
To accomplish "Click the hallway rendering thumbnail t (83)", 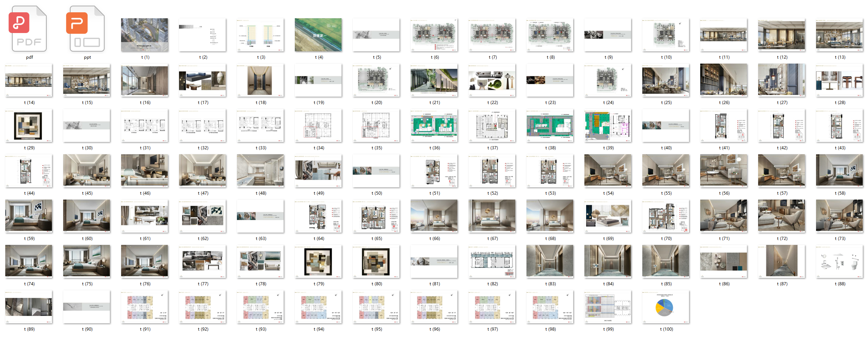I will (x=550, y=261).
